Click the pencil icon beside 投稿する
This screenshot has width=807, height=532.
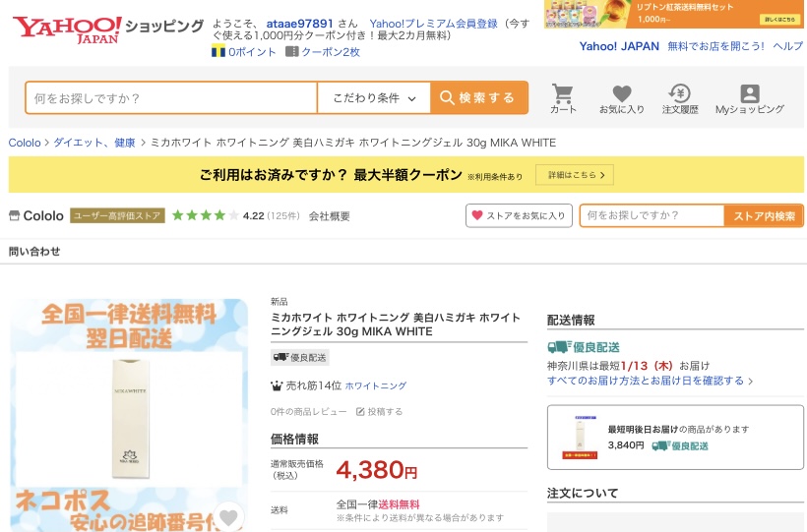(360, 412)
